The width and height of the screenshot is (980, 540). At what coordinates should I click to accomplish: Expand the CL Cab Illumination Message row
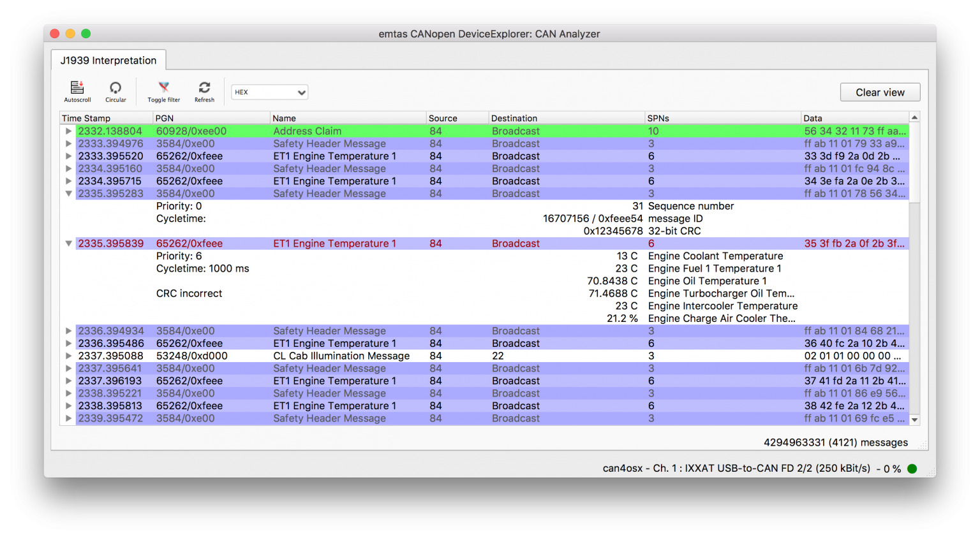click(x=68, y=356)
